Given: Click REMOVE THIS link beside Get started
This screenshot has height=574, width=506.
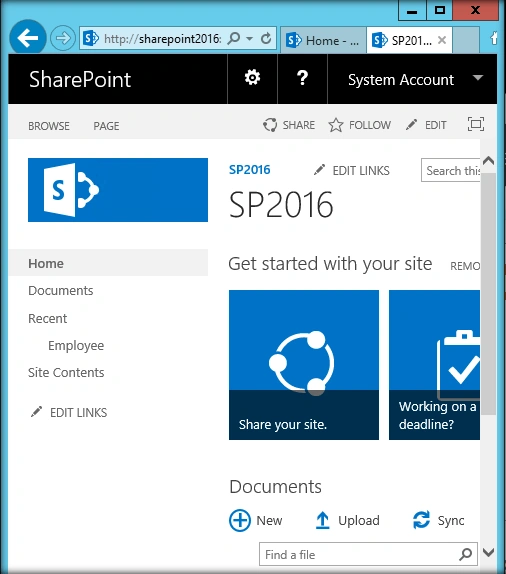Looking at the screenshot, I should click(x=465, y=266).
